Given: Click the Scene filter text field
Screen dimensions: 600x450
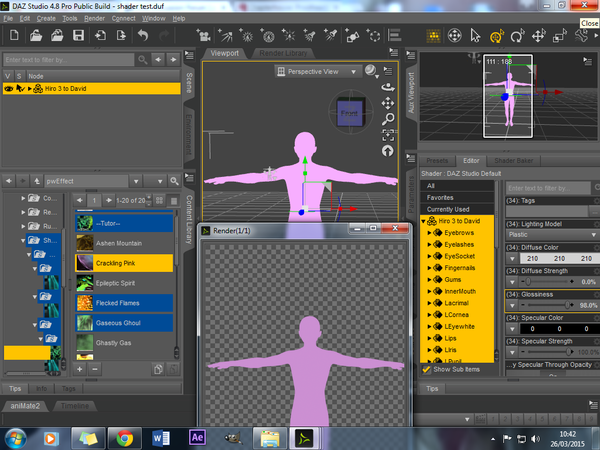Looking at the screenshot, I should pyautogui.click(x=69, y=60).
